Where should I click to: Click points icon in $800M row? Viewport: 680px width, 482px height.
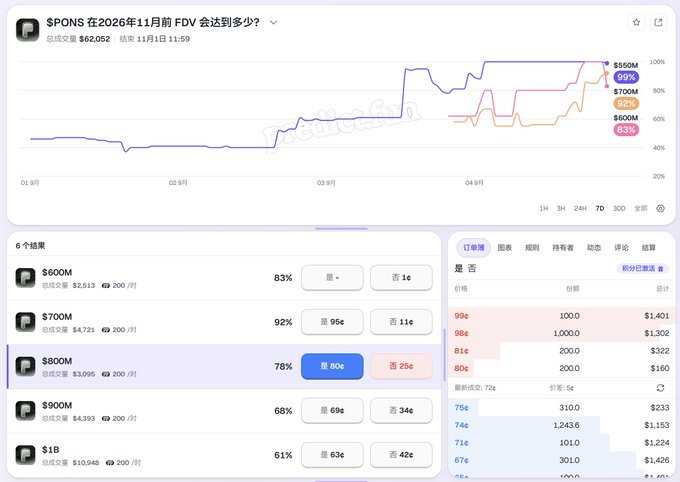coord(105,374)
